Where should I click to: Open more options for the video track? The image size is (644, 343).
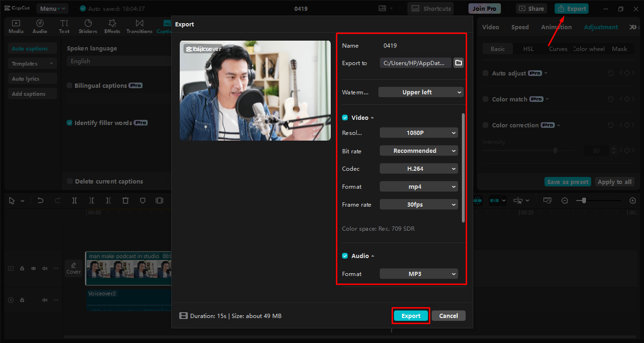[x=56, y=268]
